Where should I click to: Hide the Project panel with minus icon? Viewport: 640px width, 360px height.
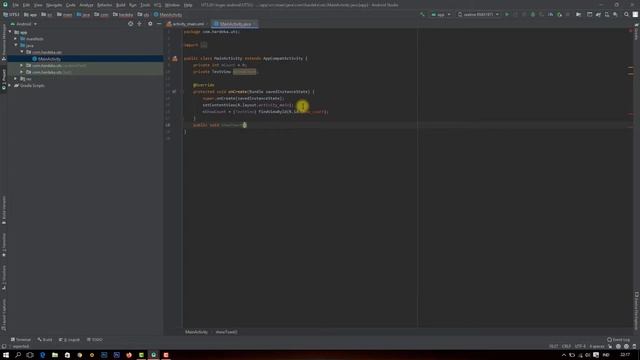tap(159, 24)
